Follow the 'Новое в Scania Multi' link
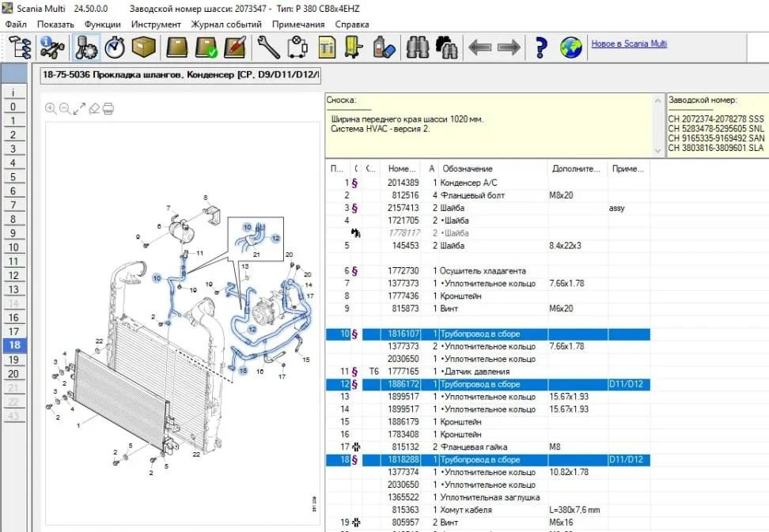The image size is (769, 532). click(x=629, y=43)
